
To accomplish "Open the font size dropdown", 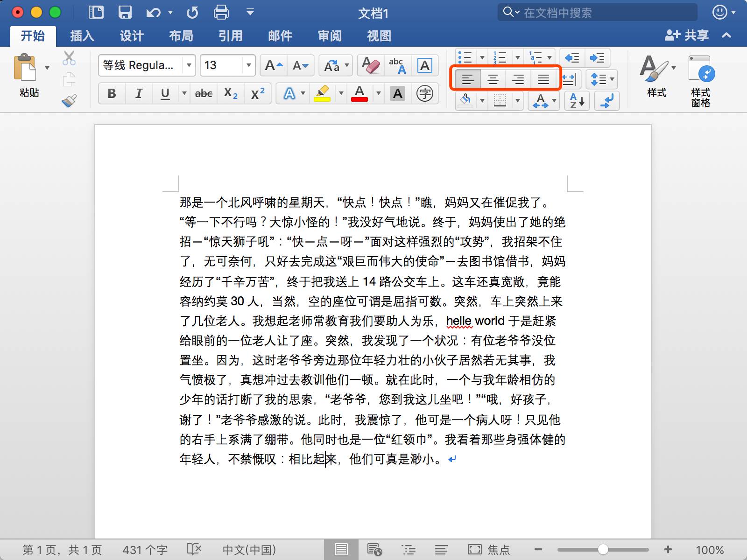I will point(248,65).
